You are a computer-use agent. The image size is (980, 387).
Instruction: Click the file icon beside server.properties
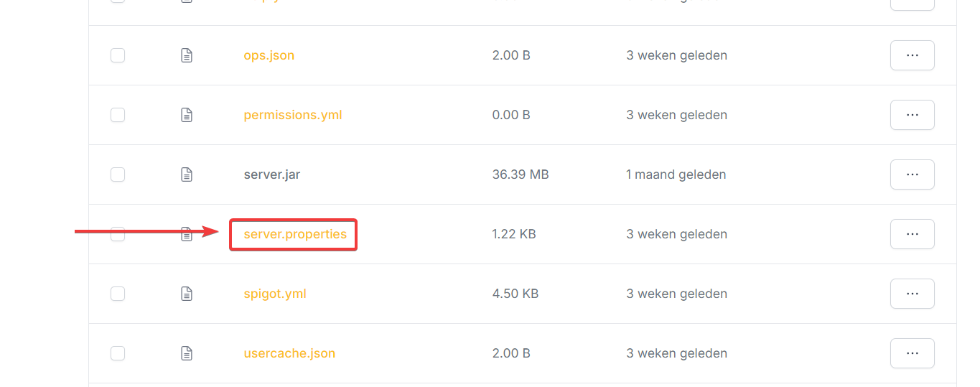point(187,234)
